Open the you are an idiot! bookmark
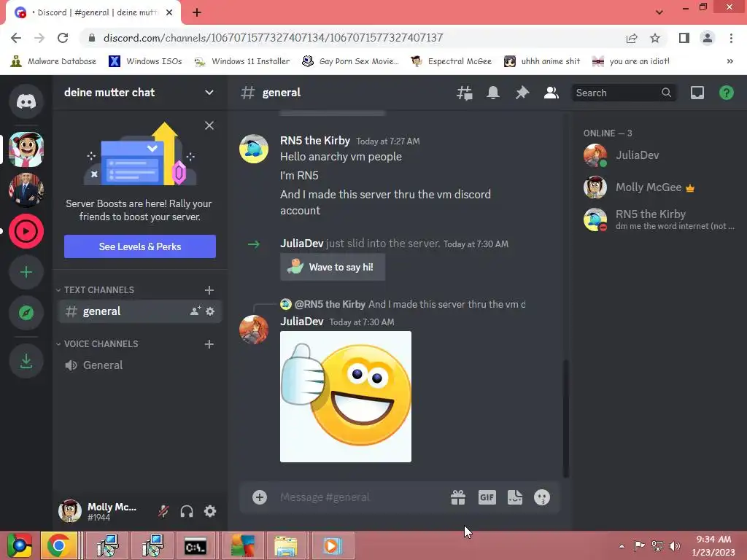 (631, 61)
